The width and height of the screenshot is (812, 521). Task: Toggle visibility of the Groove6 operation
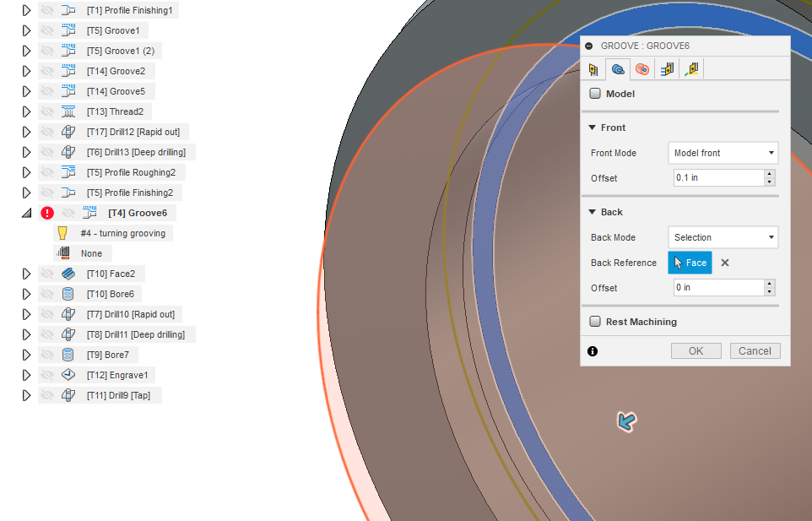(68, 212)
